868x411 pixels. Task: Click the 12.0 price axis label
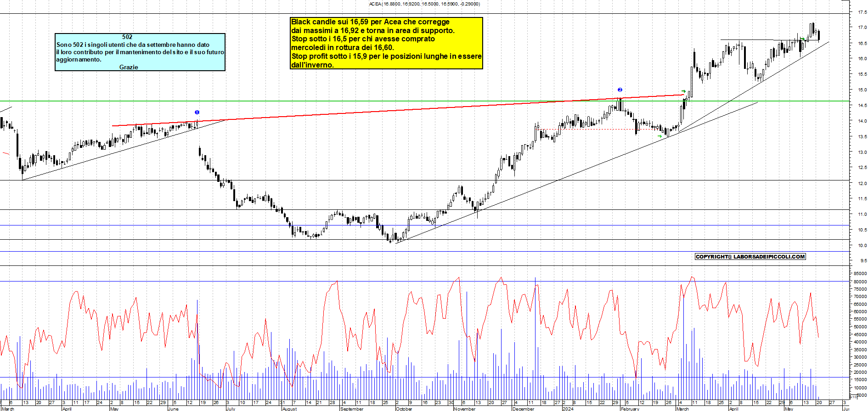(862, 183)
